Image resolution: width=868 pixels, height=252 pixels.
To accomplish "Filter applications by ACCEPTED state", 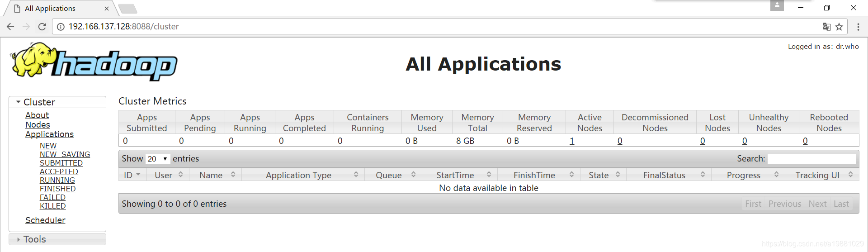I will (x=59, y=171).
